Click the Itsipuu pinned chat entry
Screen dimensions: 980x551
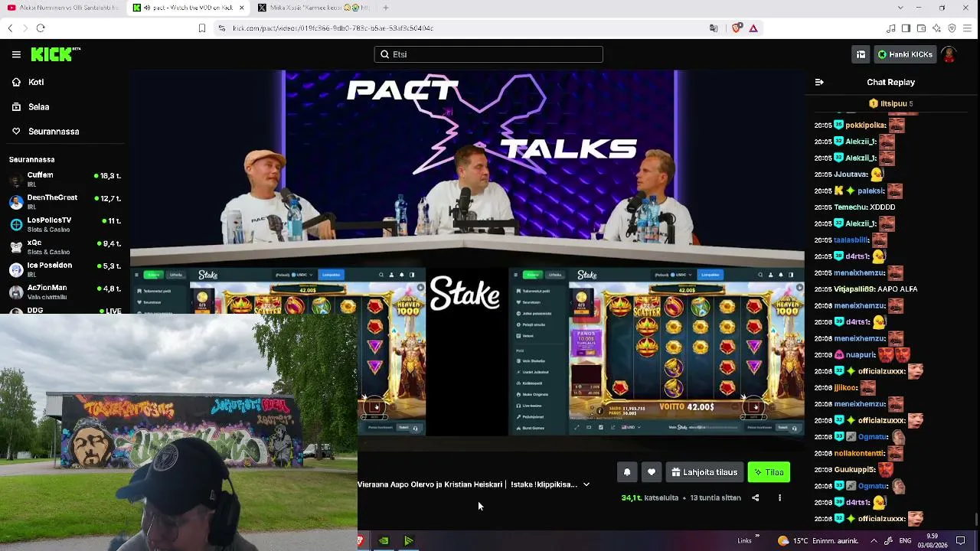tap(890, 103)
